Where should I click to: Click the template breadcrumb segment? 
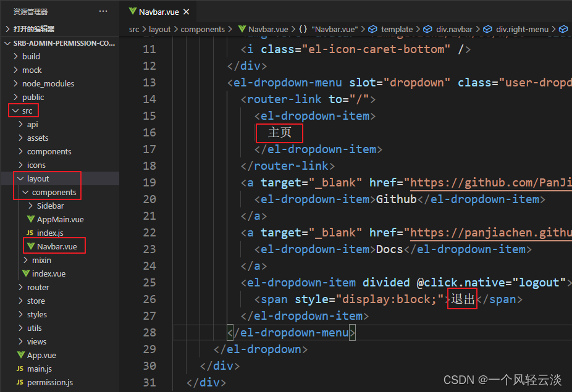[x=397, y=29]
